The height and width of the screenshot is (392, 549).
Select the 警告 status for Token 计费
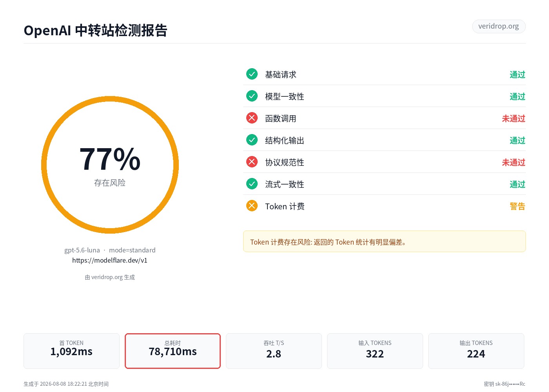click(517, 206)
